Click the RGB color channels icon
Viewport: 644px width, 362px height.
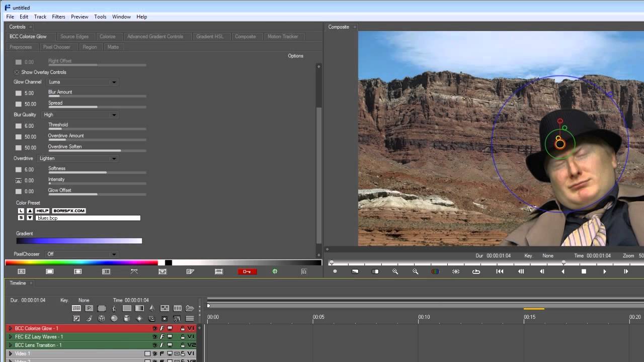pos(435,271)
